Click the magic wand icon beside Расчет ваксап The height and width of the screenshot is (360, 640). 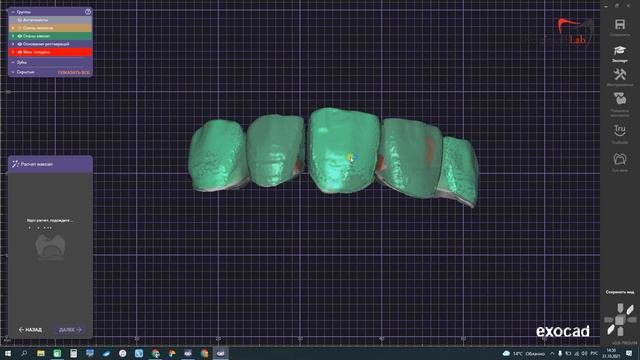[x=15, y=164]
